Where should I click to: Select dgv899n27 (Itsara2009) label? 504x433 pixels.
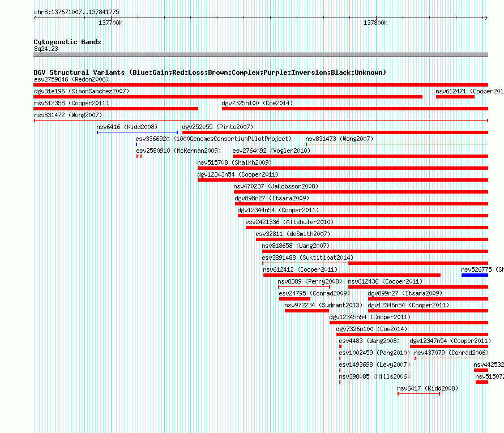click(x=405, y=293)
